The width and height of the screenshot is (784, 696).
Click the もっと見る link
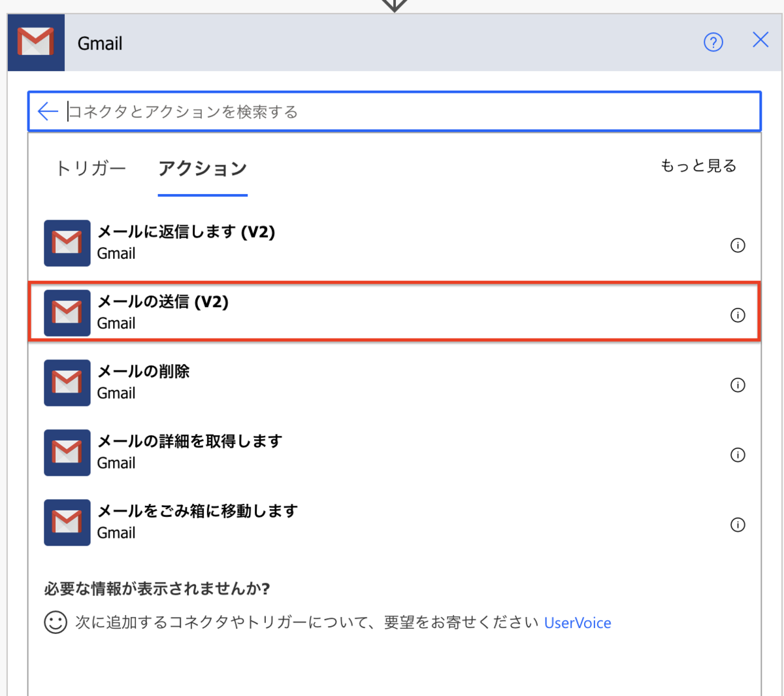pyautogui.click(x=698, y=166)
